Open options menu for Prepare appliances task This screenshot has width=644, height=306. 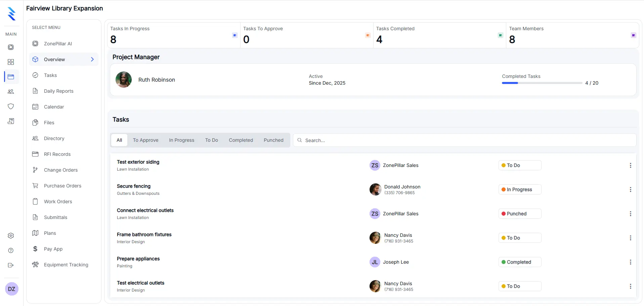(x=631, y=262)
